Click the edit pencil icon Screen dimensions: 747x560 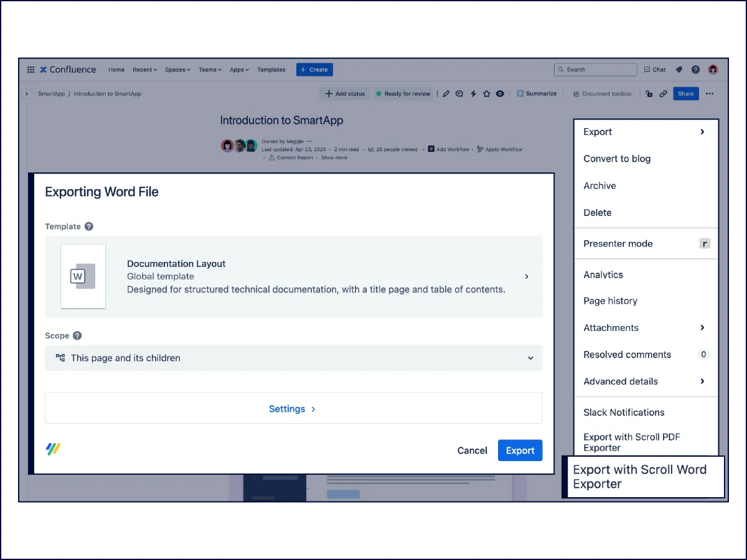coord(446,94)
